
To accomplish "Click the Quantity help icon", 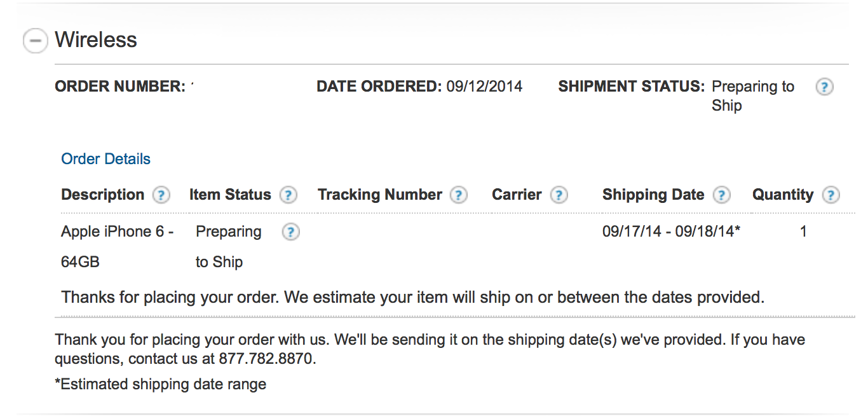I will tap(831, 195).
